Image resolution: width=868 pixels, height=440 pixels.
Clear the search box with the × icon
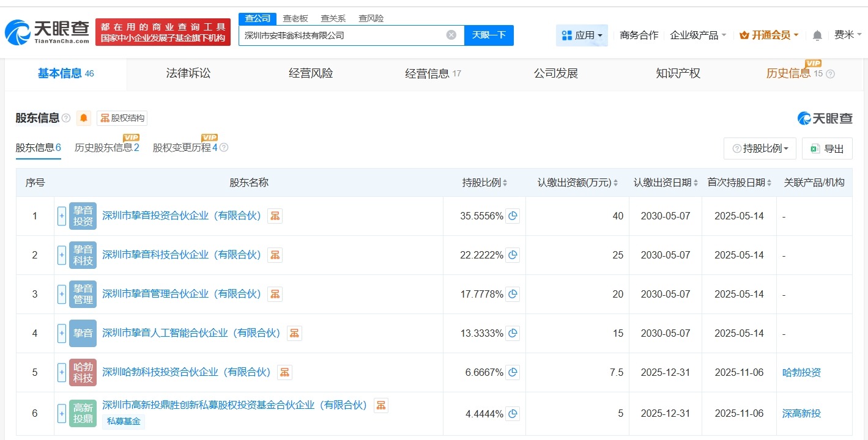pyautogui.click(x=451, y=35)
